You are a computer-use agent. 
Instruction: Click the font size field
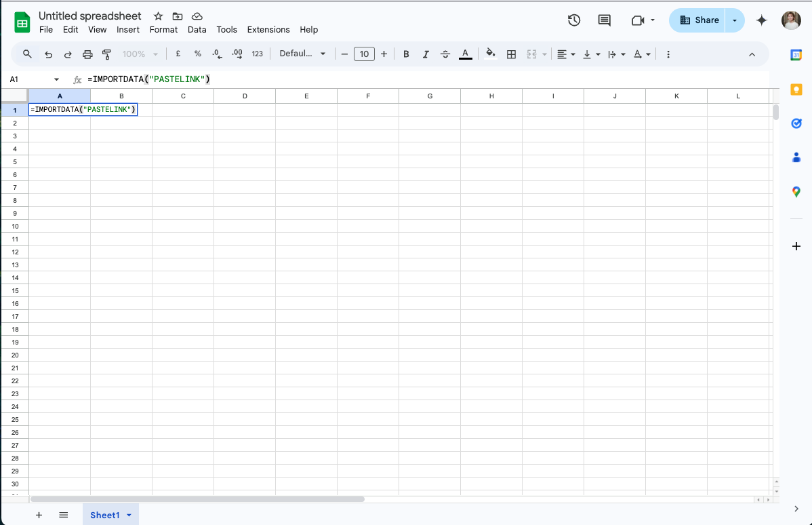pos(364,54)
